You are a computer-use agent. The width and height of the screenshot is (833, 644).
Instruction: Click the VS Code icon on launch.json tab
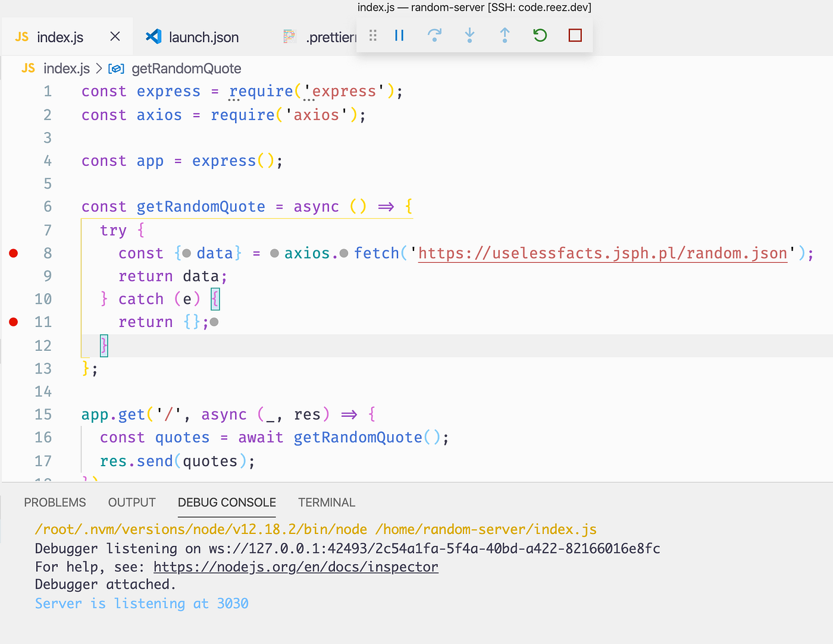pos(154,36)
